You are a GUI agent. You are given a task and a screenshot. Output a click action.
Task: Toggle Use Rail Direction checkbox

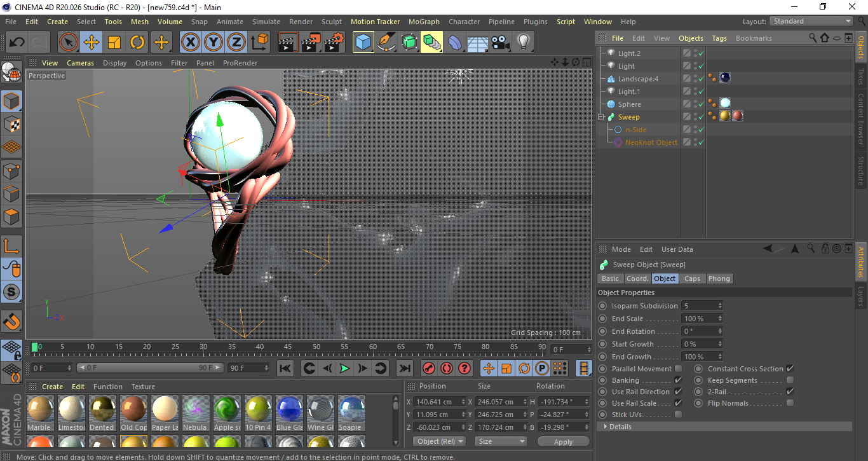pyautogui.click(x=678, y=392)
